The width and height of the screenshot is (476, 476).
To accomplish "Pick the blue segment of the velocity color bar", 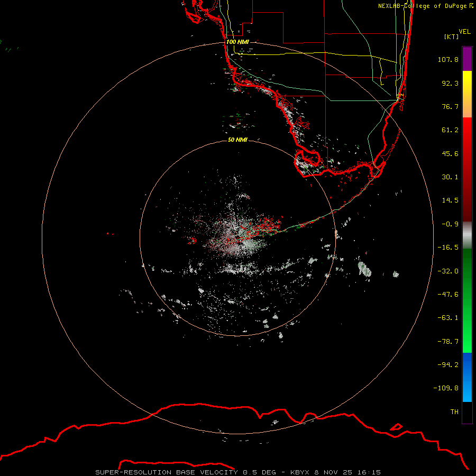I will [x=467, y=377].
